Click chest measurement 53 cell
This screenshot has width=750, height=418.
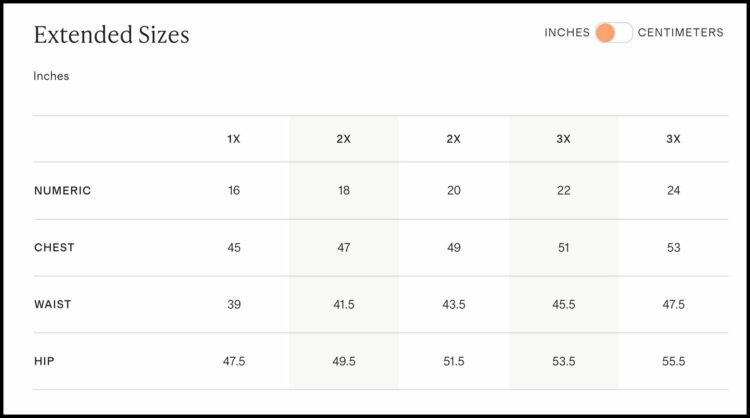(x=673, y=248)
